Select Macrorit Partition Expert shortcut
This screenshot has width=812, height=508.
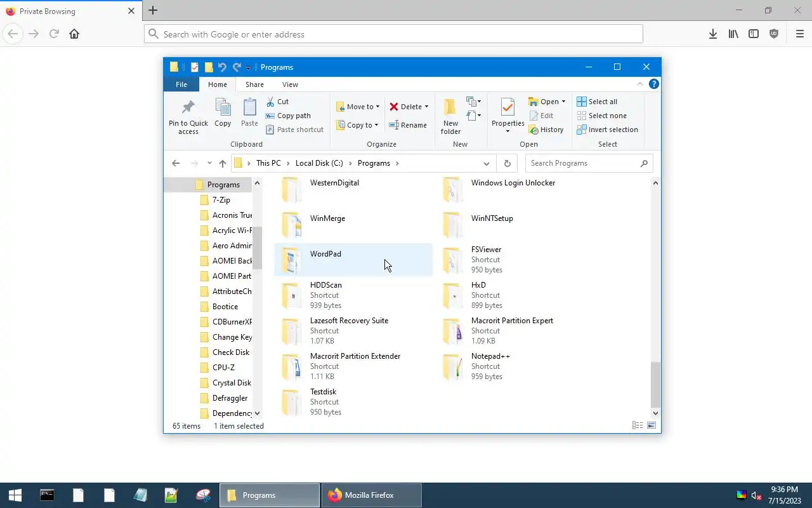click(516, 331)
